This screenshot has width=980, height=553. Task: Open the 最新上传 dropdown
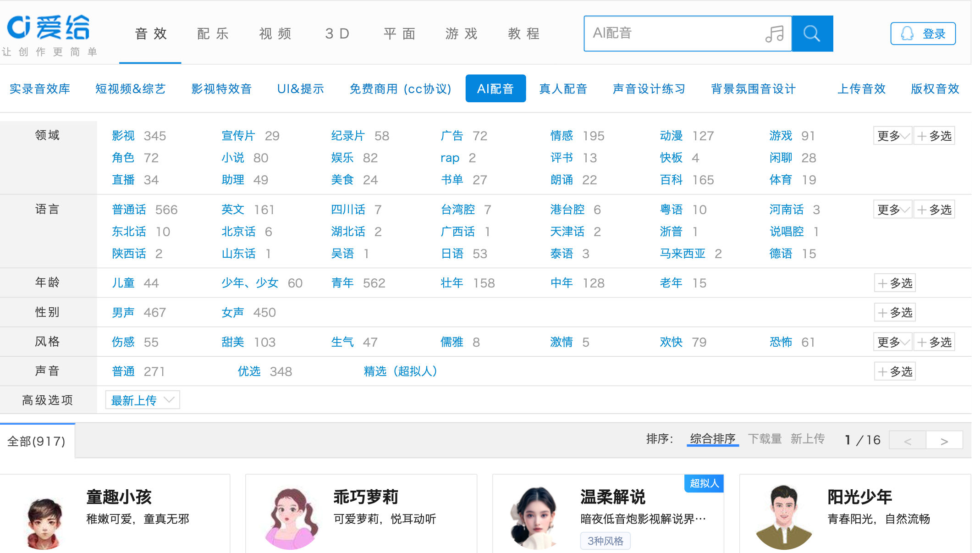[x=143, y=400]
